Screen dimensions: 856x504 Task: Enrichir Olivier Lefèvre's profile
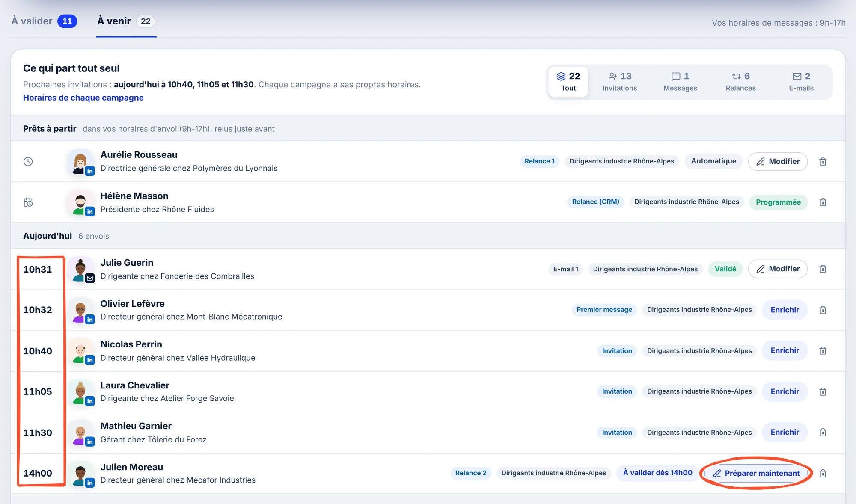pyautogui.click(x=785, y=310)
